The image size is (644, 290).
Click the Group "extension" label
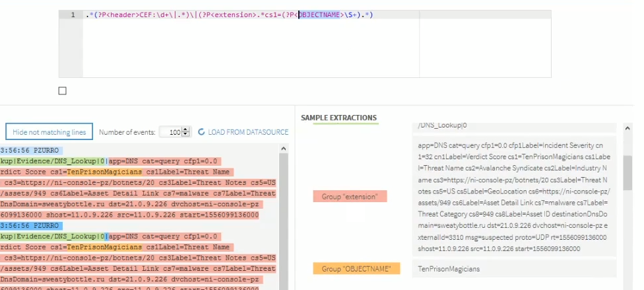pyautogui.click(x=350, y=197)
